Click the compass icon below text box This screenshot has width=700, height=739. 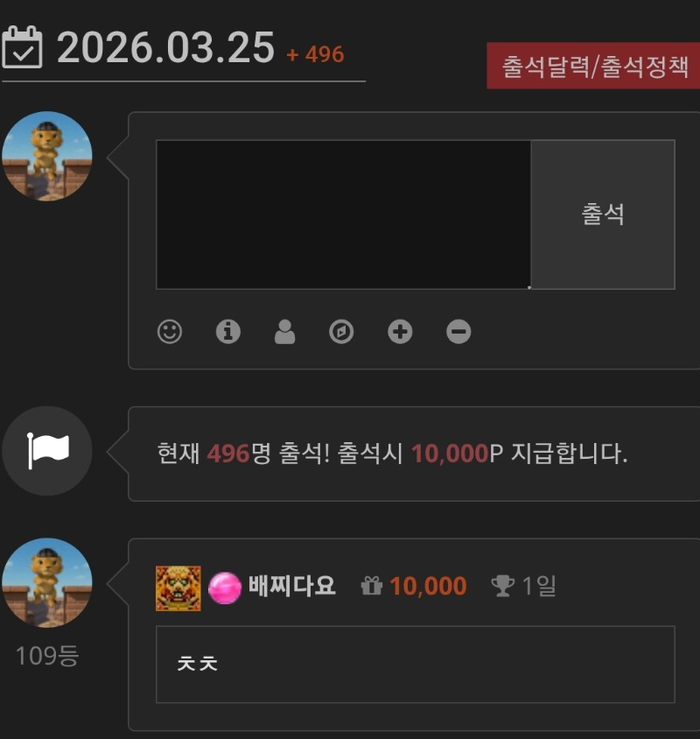point(341,332)
